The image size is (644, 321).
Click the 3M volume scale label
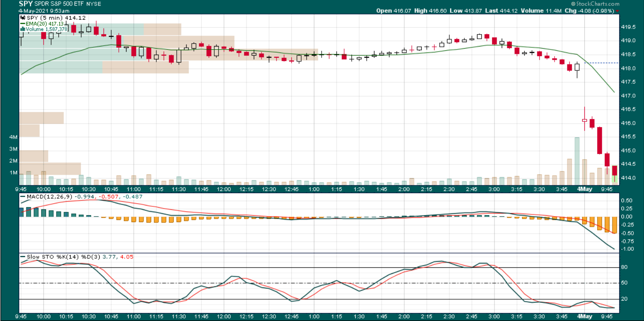[13, 149]
